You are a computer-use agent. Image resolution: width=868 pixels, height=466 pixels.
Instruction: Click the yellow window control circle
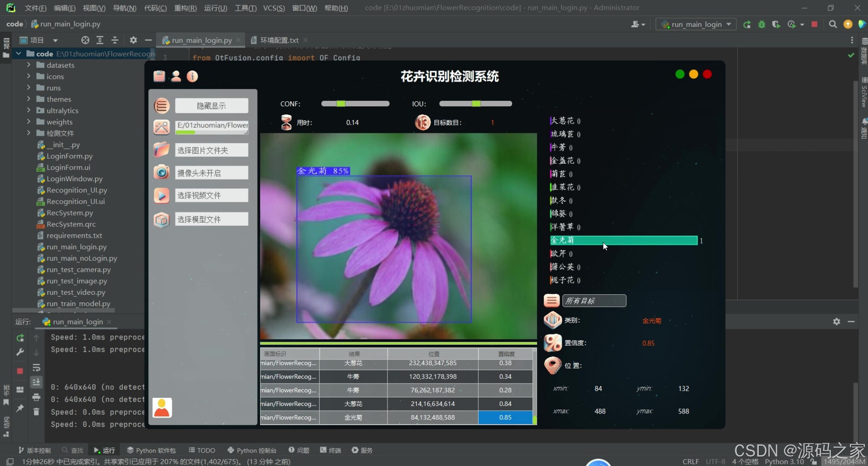coord(694,74)
